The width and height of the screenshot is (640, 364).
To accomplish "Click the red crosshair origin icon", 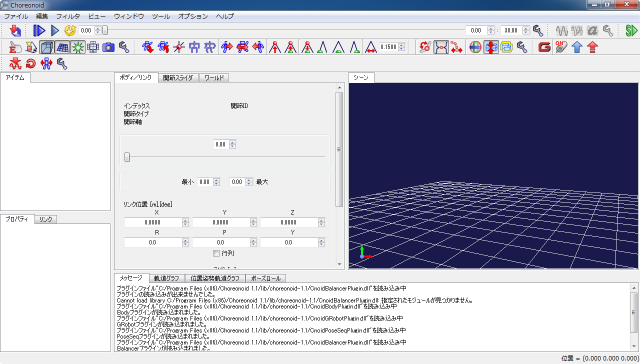I will coord(178,47).
